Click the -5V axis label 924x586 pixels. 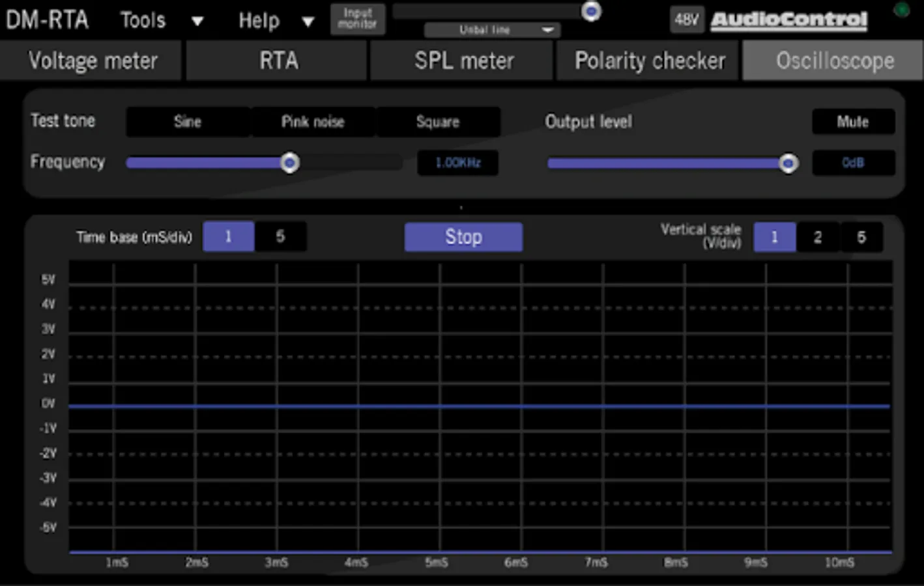[x=48, y=527]
